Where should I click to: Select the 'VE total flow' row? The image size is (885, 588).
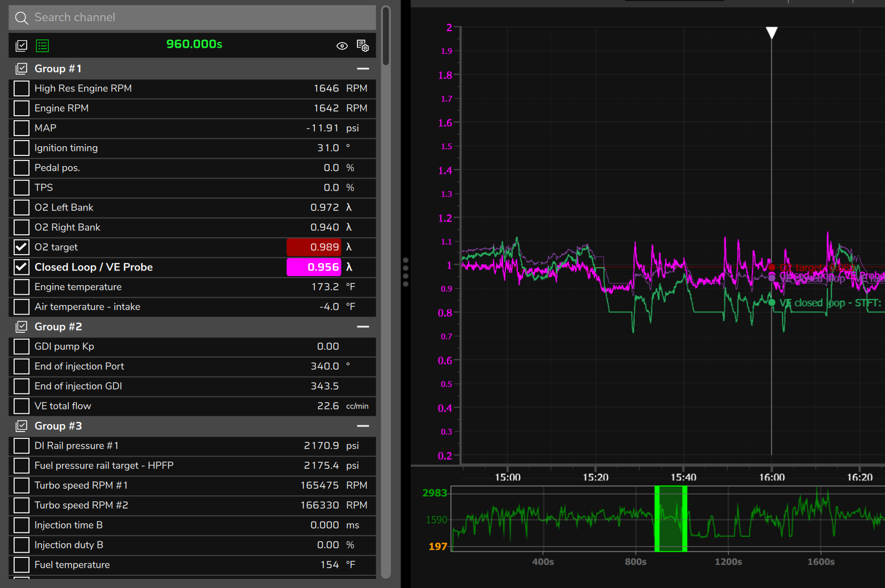click(x=192, y=406)
